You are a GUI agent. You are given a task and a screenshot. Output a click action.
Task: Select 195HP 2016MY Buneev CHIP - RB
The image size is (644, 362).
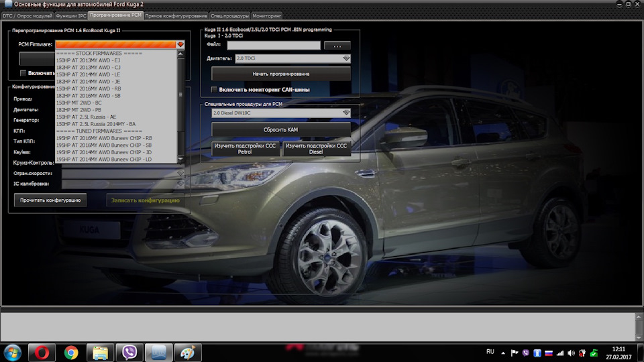tap(116, 138)
